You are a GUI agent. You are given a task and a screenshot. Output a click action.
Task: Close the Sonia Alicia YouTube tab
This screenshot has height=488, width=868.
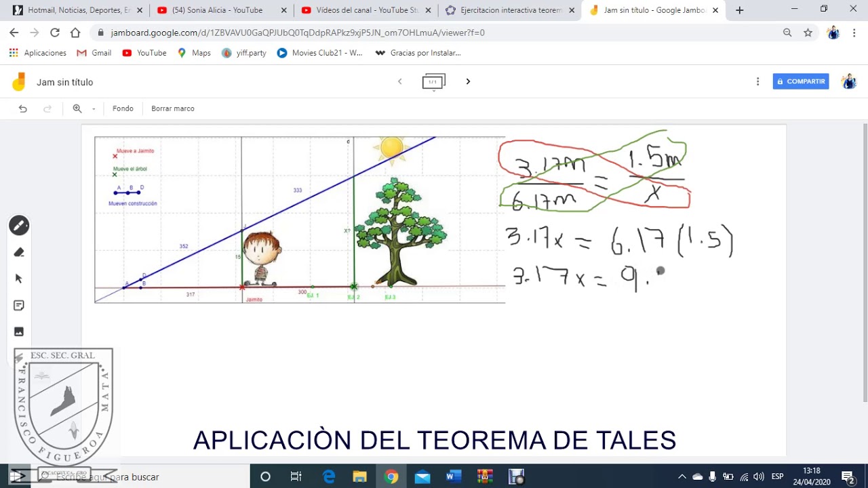(283, 10)
